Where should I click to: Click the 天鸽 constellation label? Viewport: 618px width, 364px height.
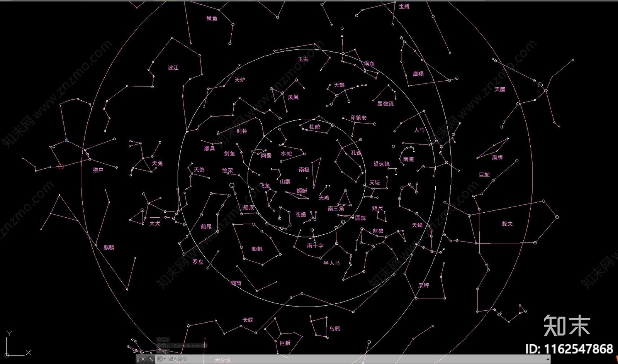(199, 170)
